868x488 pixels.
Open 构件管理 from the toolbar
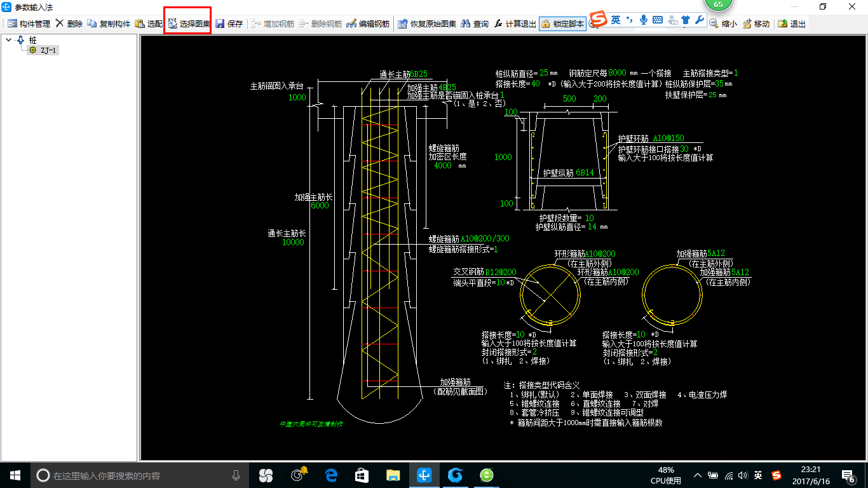pyautogui.click(x=29, y=24)
